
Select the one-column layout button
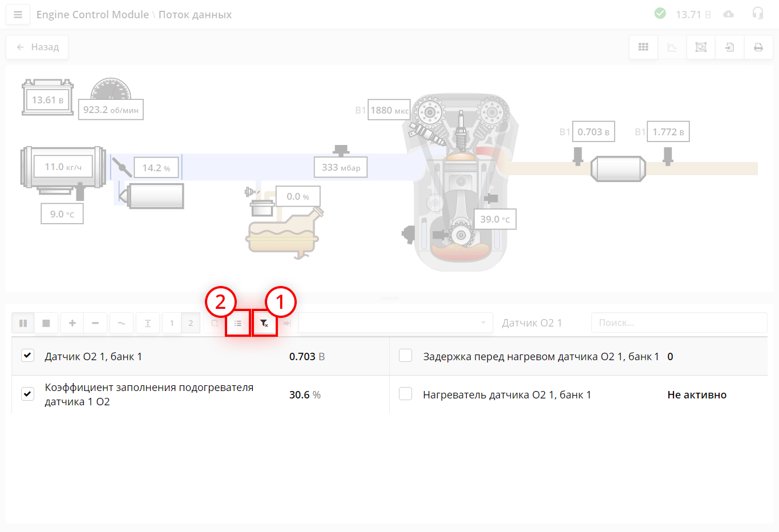pyautogui.click(x=172, y=323)
